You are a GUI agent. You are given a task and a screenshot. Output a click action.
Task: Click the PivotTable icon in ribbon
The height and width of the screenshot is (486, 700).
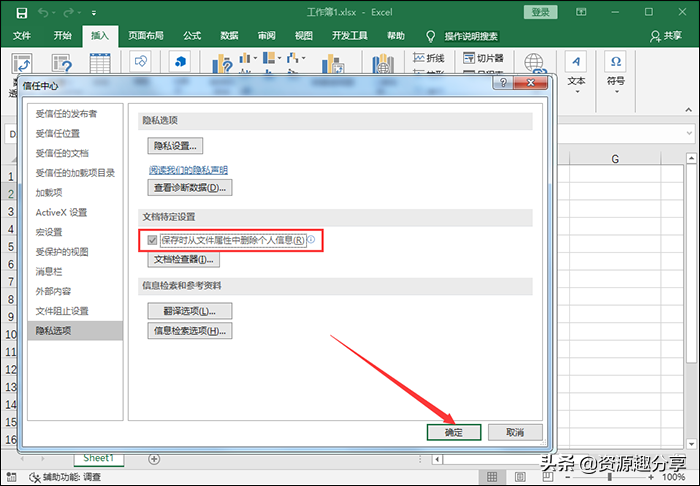tap(22, 63)
